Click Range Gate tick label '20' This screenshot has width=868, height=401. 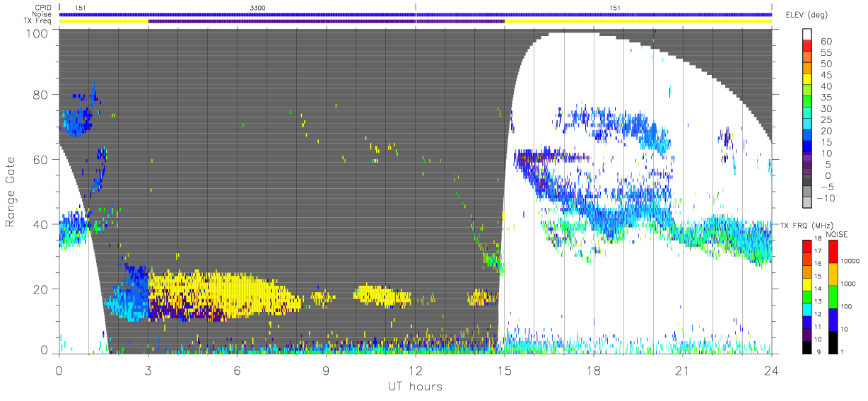click(x=40, y=289)
